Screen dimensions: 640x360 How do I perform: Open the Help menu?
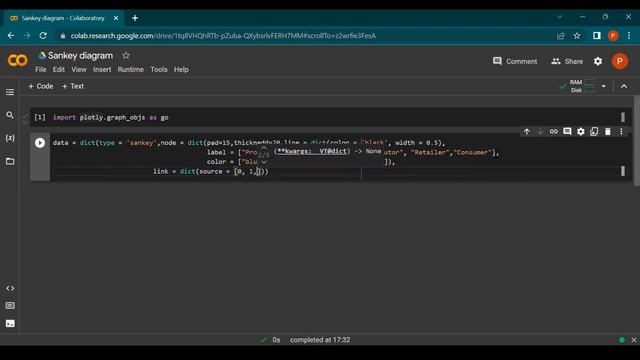point(181,69)
